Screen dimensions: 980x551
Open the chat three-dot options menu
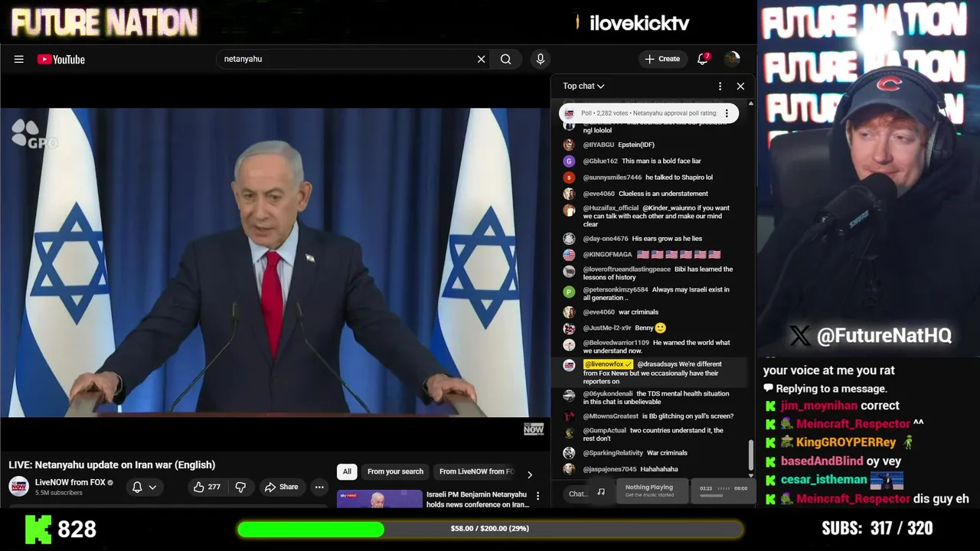point(720,86)
